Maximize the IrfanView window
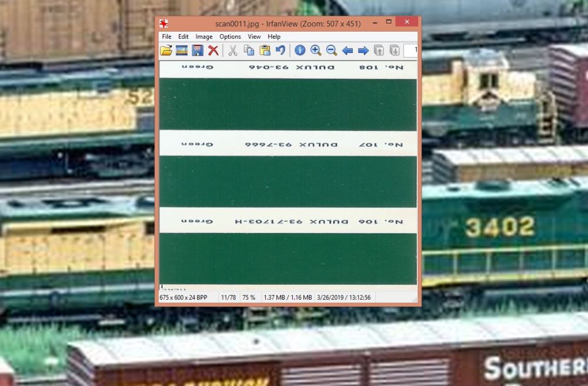 (x=389, y=22)
